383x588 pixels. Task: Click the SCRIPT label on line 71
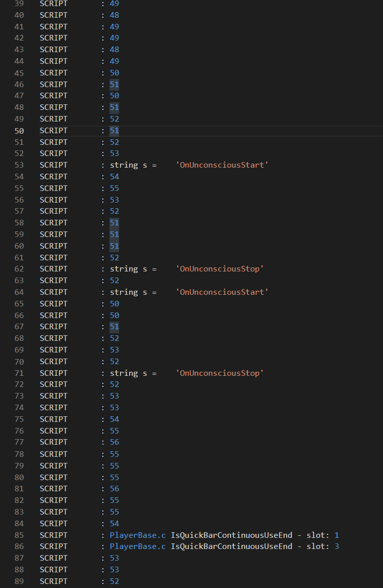tap(54, 373)
